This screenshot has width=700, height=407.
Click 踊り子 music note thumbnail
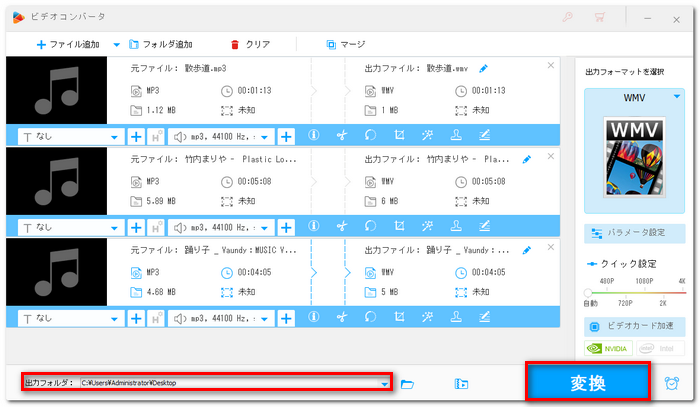point(57,272)
